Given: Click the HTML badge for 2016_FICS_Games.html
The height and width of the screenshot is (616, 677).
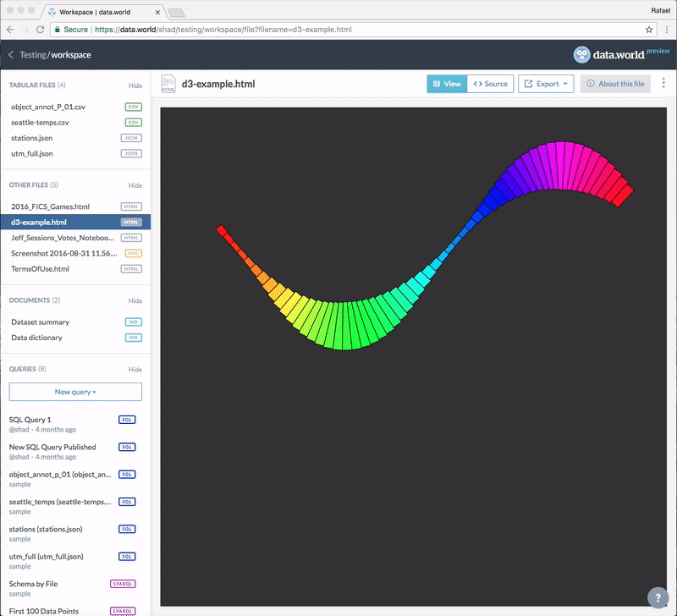Looking at the screenshot, I should 131,206.
